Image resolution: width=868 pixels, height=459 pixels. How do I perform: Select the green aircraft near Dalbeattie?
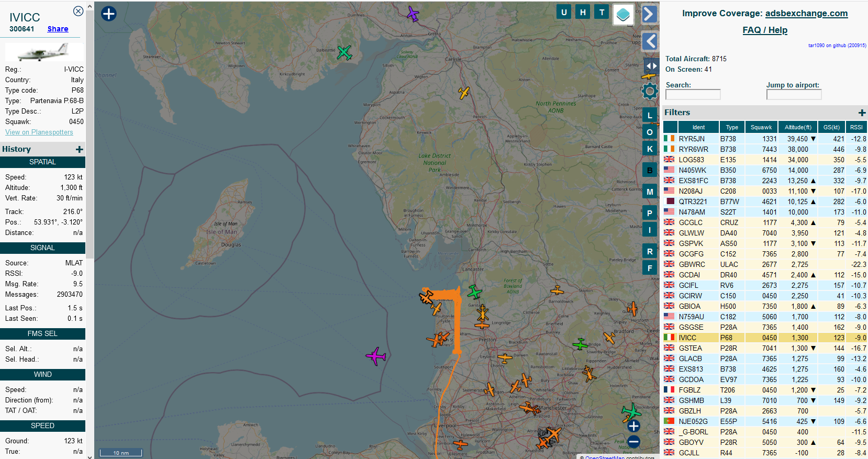coord(344,52)
